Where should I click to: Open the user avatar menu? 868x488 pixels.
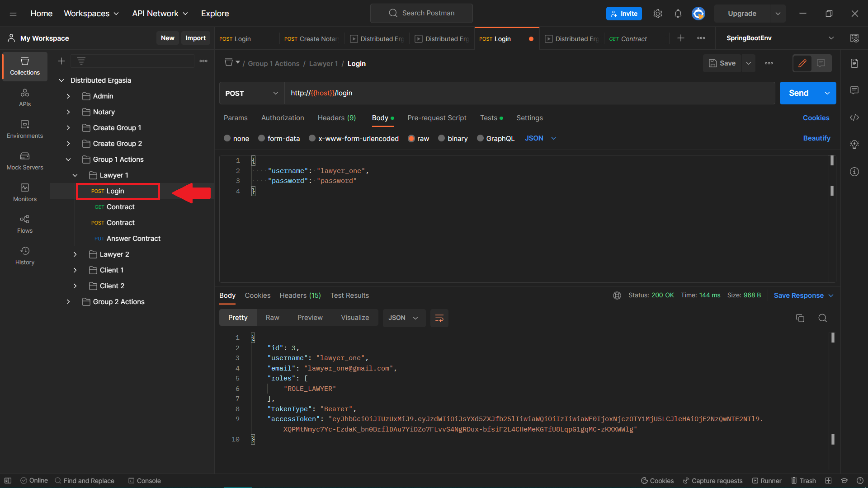(x=698, y=14)
